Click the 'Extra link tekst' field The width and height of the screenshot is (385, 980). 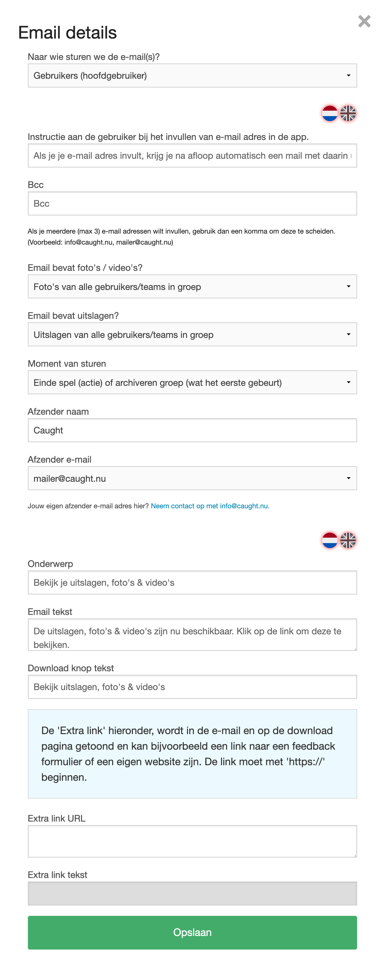192,893
